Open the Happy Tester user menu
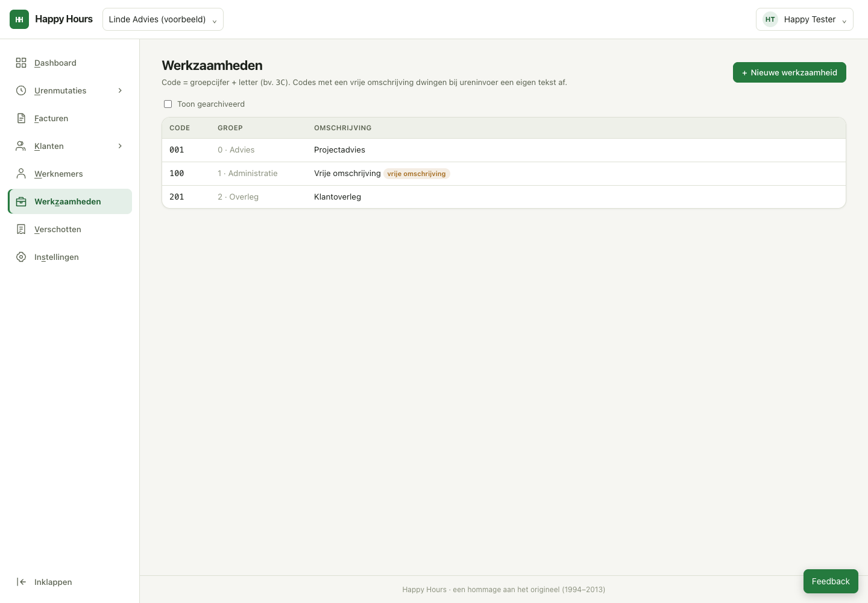 click(805, 19)
